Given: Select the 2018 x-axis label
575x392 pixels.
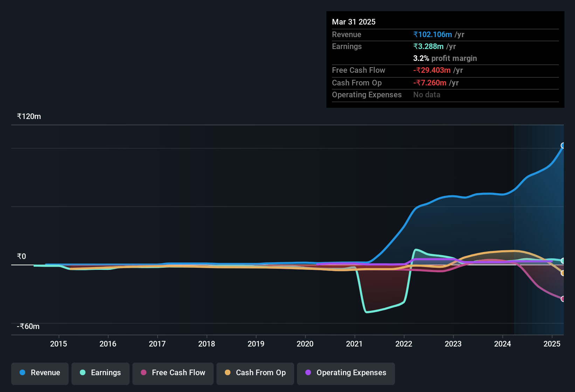Looking at the screenshot, I should (207, 344).
